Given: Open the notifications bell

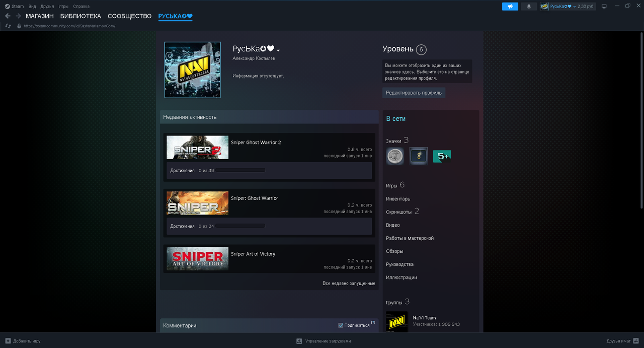Looking at the screenshot, I should [x=528, y=6].
